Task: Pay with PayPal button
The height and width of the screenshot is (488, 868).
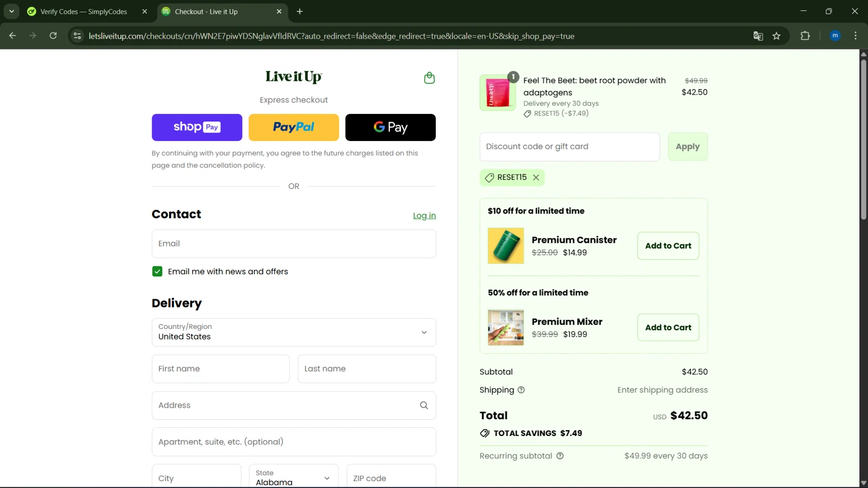Action: point(294,127)
